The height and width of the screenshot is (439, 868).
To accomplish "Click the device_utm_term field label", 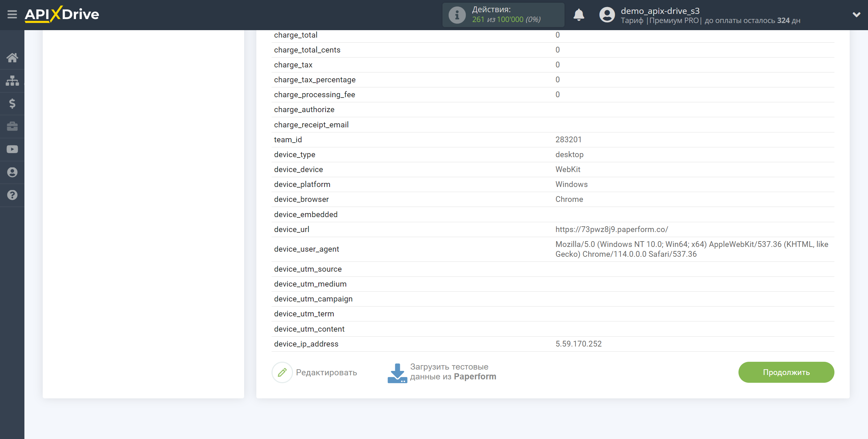I will [304, 314].
